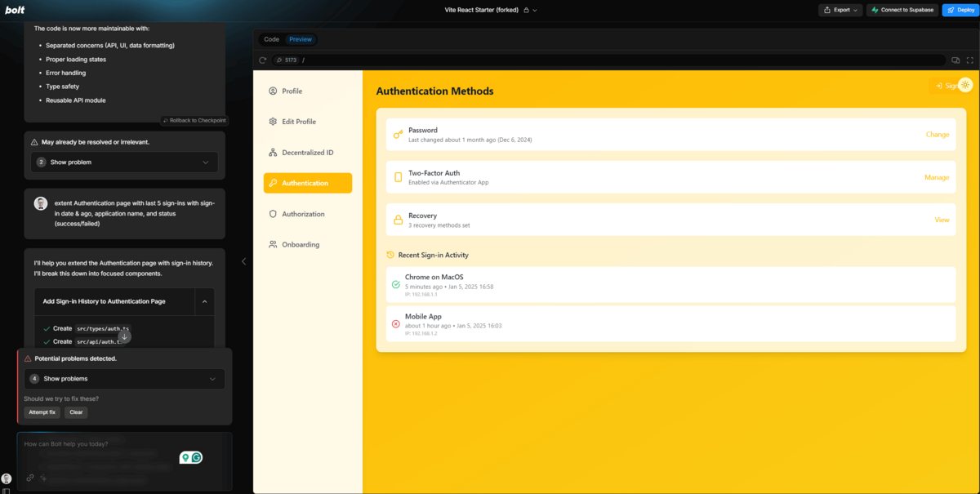Select the Preview view toggle
The height and width of the screenshot is (494, 980).
[301, 39]
